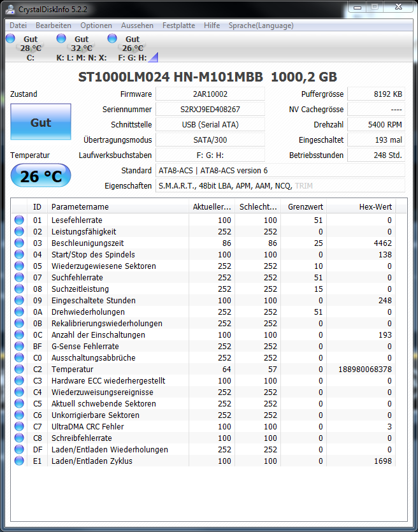Click the status orb for Suchzeitleistung
Screen dimensions: 418x532
click(x=19, y=289)
